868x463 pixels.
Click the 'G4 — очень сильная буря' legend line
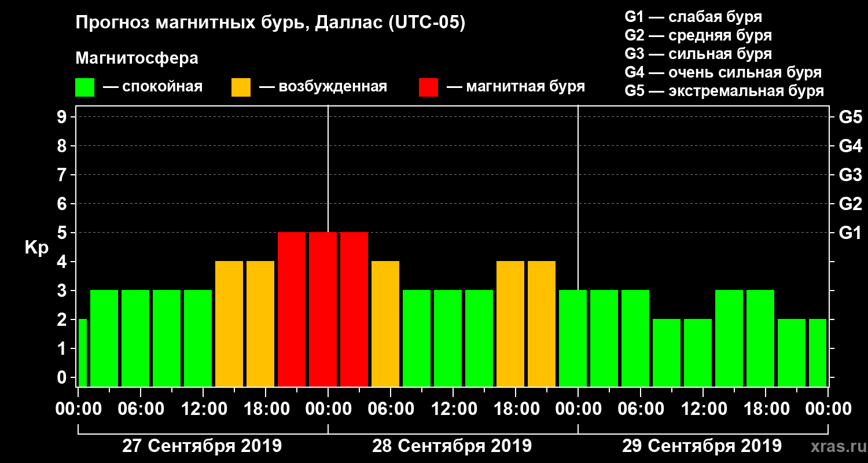click(723, 72)
